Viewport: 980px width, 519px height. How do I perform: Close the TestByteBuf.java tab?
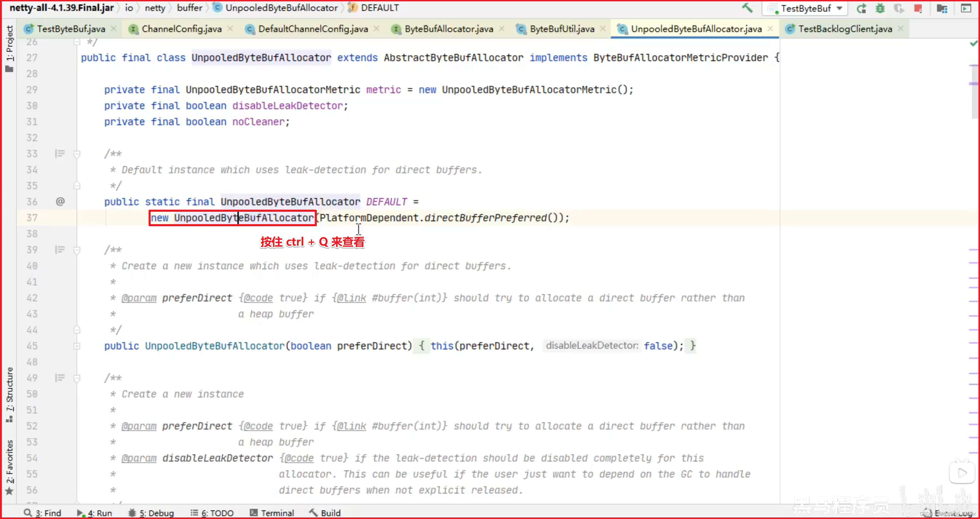pyautogui.click(x=114, y=28)
